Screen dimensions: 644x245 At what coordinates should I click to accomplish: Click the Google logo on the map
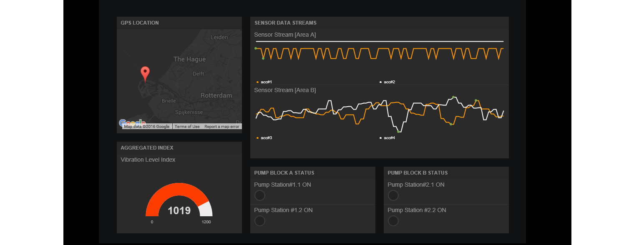pyautogui.click(x=132, y=123)
